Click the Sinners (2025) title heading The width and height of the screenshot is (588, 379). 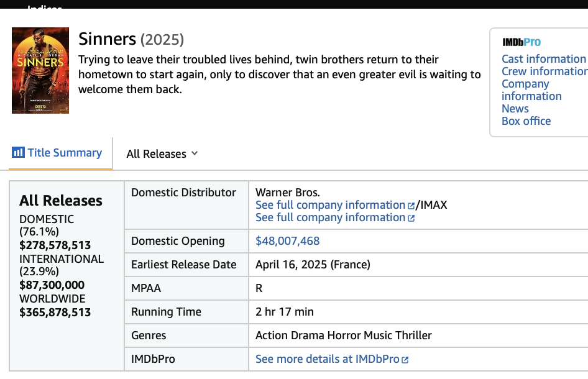[x=131, y=39]
